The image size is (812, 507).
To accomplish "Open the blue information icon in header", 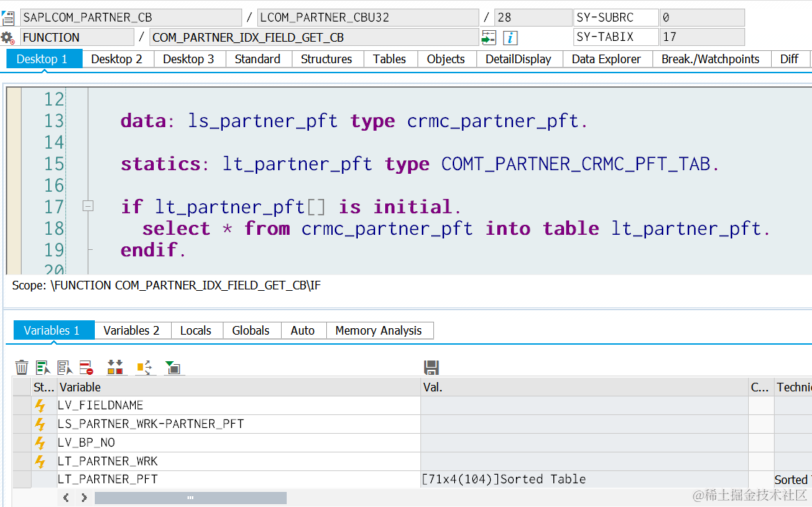I will [510, 38].
